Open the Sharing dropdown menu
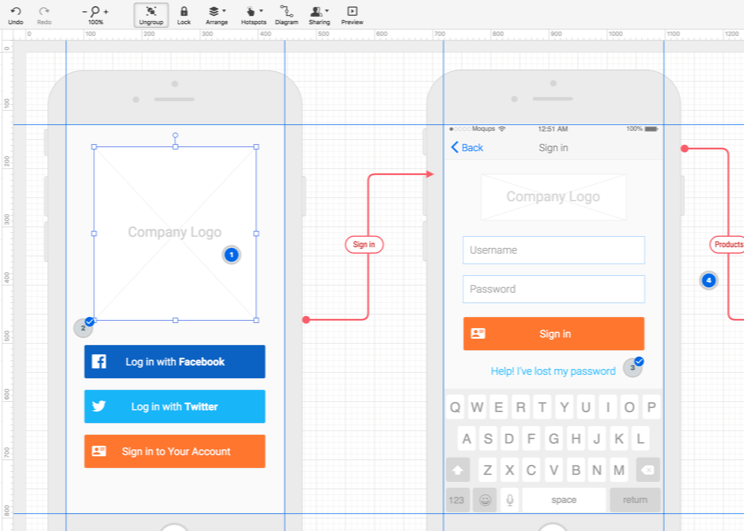Screen dimensions: 744x531 [319, 14]
